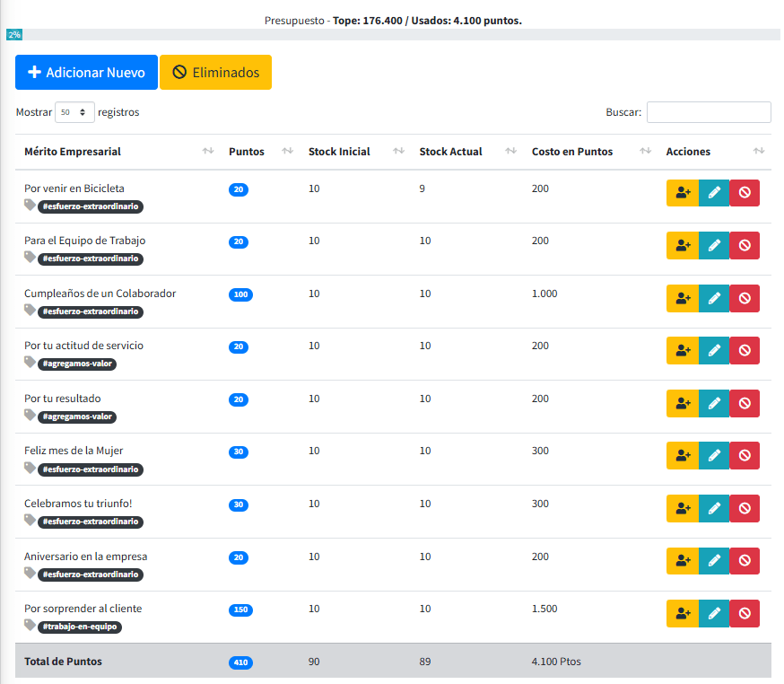Open the records-per-page dropdown
The image size is (784, 684).
[x=74, y=112]
